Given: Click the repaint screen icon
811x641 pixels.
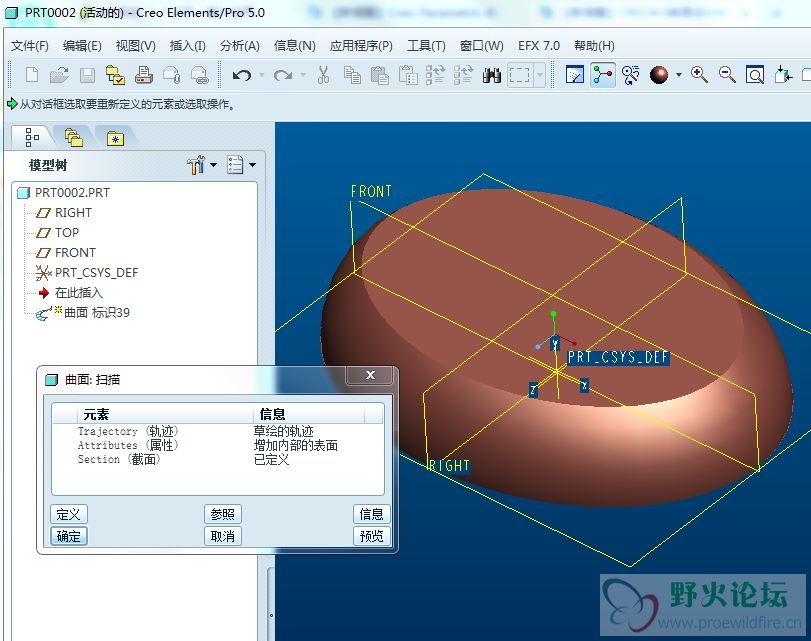Looking at the screenshot, I should [575, 76].
